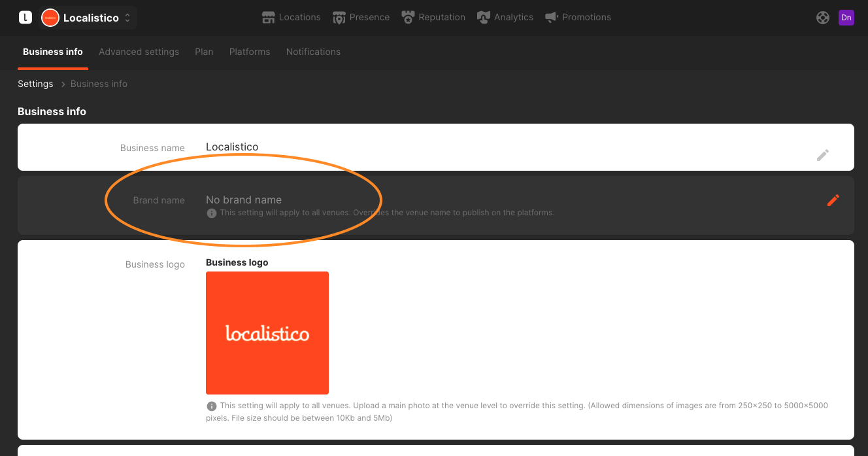Click the info icon under Brand name
Viewport: 868px width, 456px height.
tap(212, 213)
